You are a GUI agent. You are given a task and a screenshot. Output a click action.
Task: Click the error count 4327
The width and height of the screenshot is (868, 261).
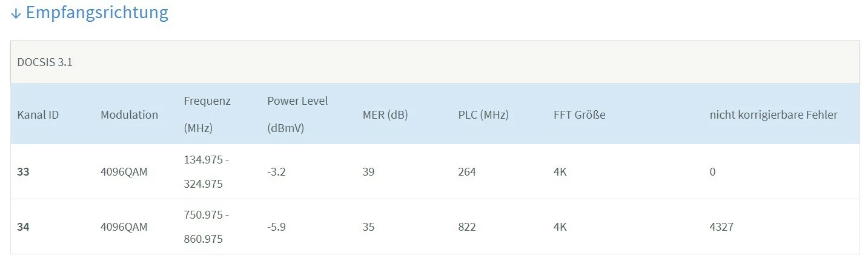pyautogui.click(x=721, y=227)
